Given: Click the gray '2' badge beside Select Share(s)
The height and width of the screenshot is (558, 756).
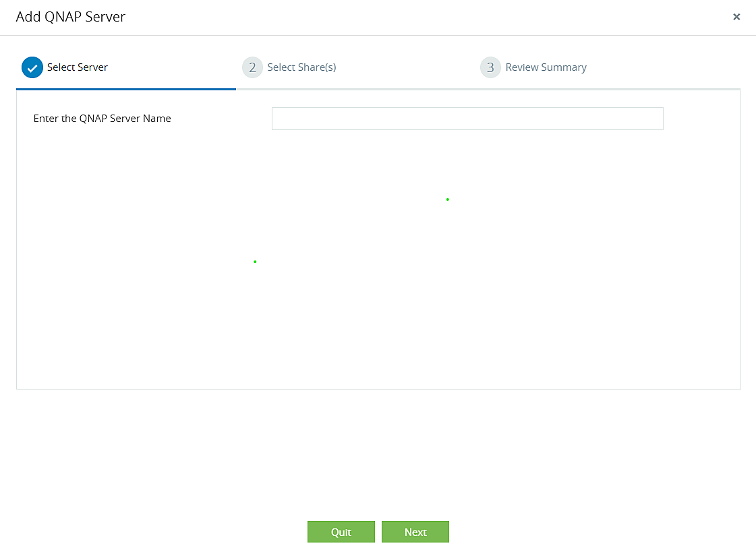Looking at the screenshot, I should pos(252,67).
